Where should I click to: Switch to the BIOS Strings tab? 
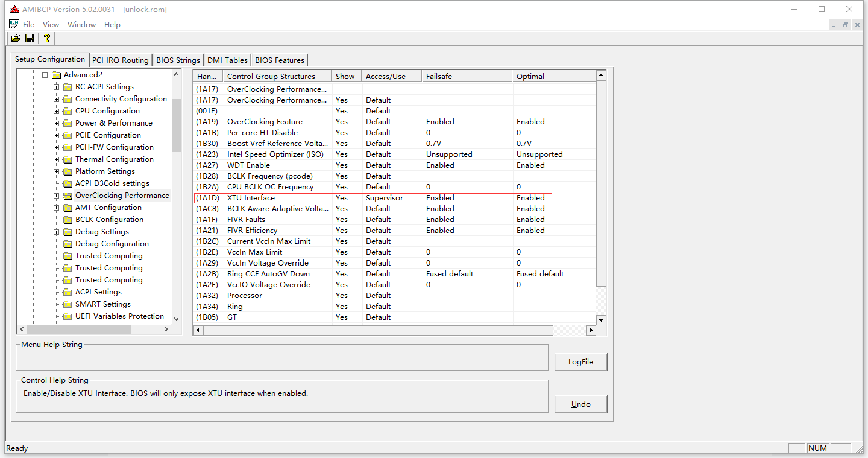click(x=178, y=60)
